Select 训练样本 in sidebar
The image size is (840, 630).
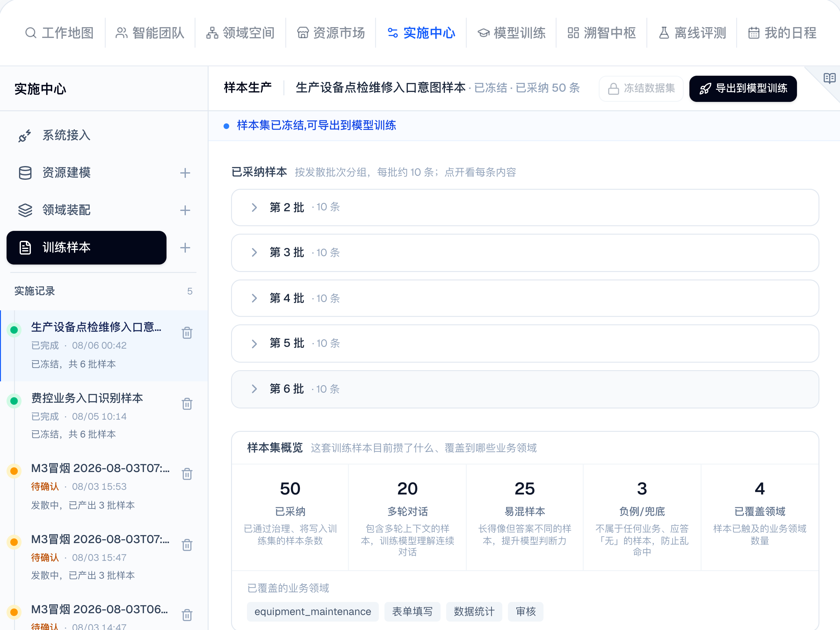pyautogui.click(x=87, y=247)
